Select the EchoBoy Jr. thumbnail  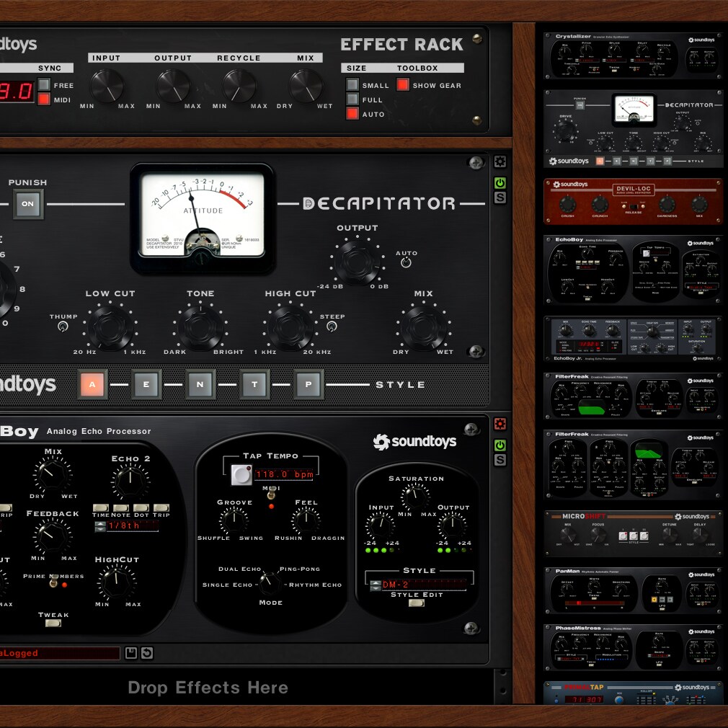[x=633, y=339]
